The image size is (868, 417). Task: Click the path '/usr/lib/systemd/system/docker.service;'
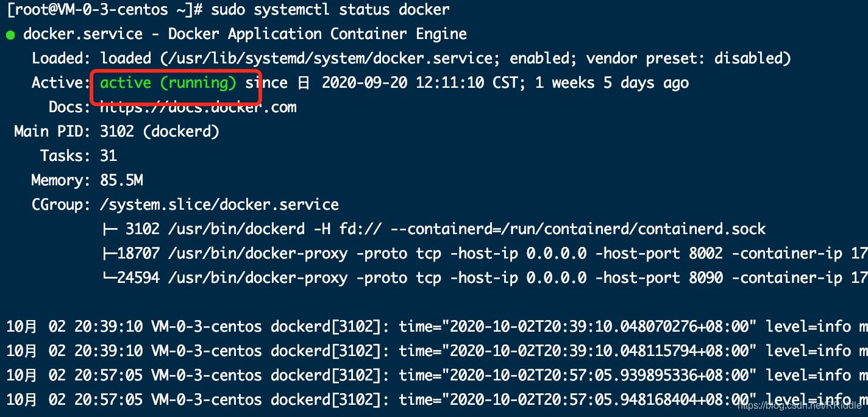pyautogui.click(x=335, y=59)
